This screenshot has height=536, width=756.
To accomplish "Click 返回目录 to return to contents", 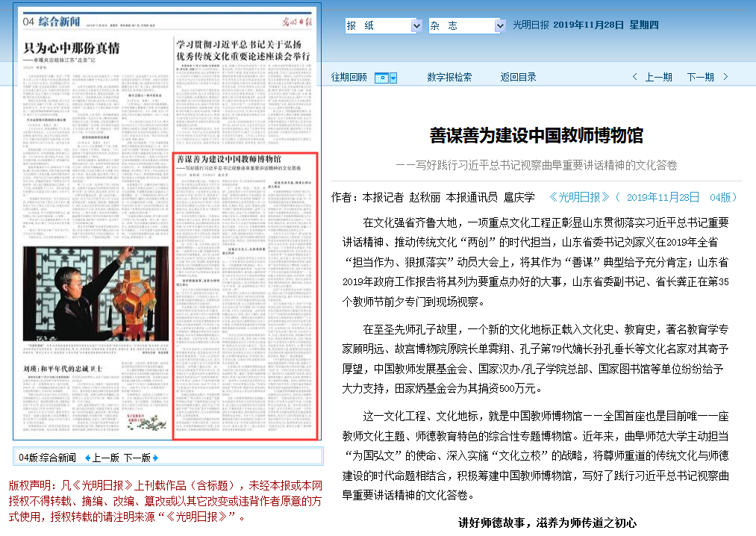I will tap(518, 77).
